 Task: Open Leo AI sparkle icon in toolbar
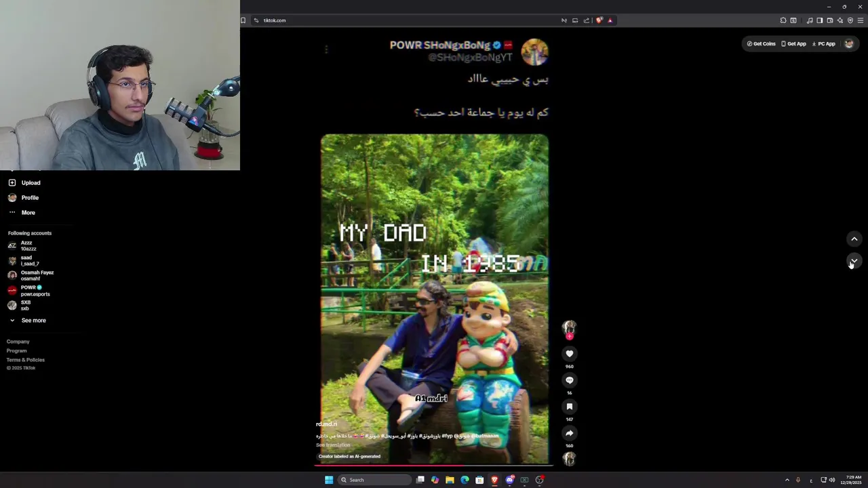point(840,20)
